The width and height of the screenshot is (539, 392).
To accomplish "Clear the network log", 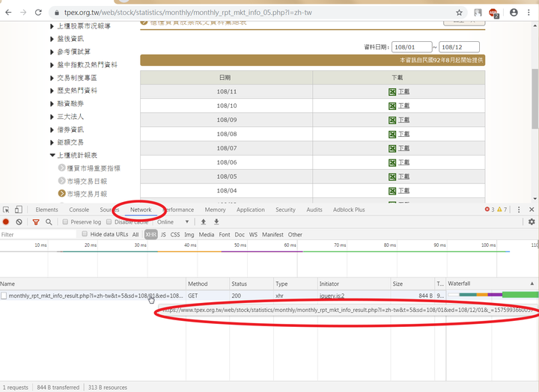I will tap(19, 222).
